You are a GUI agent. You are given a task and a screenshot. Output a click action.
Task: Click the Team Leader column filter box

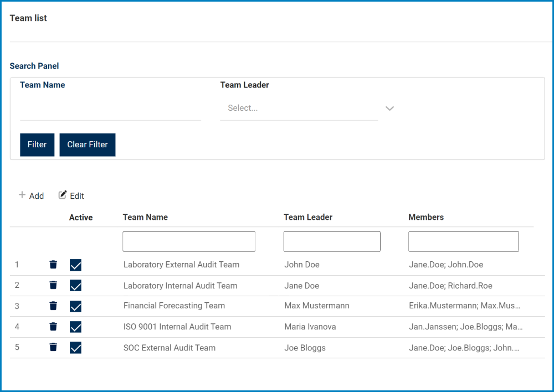pyautogui.click(x=331, y=241)
